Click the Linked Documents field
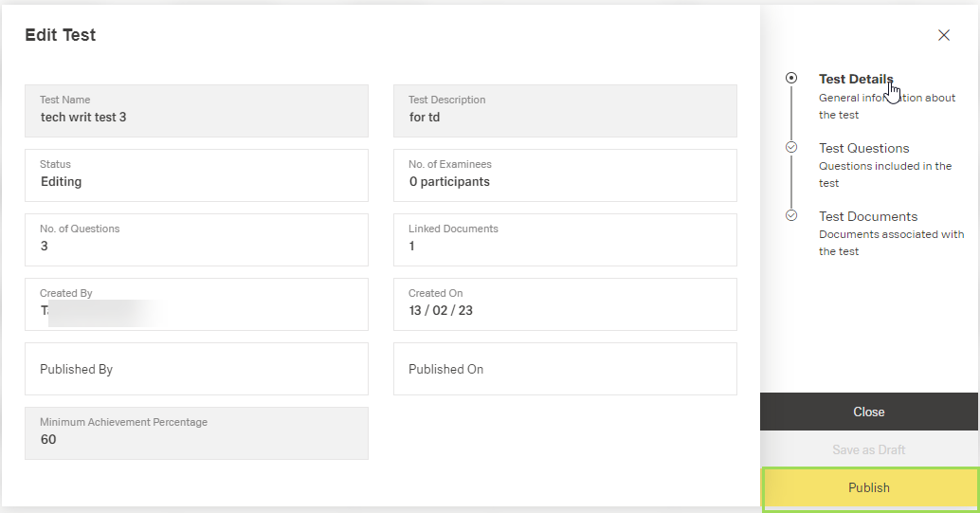The image size is (980, 513). pos(565,239)
